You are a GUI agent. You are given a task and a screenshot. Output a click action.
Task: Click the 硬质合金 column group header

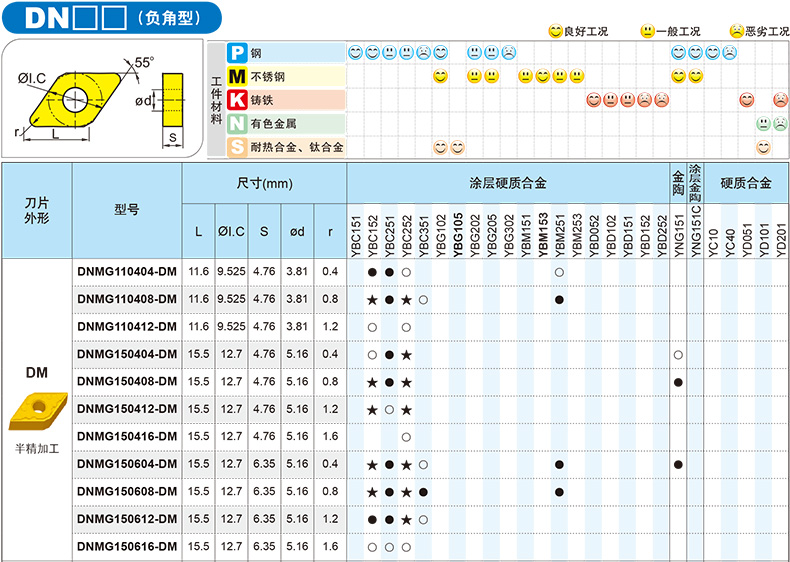(746, 183)
